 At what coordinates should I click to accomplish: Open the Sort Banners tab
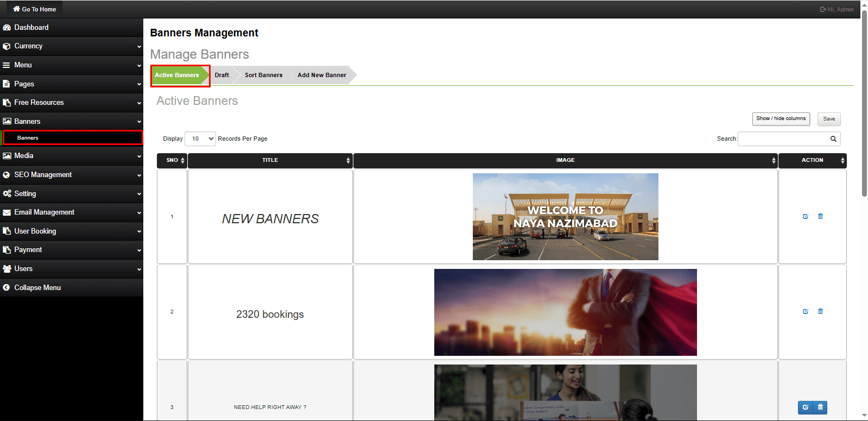(263, 76)
